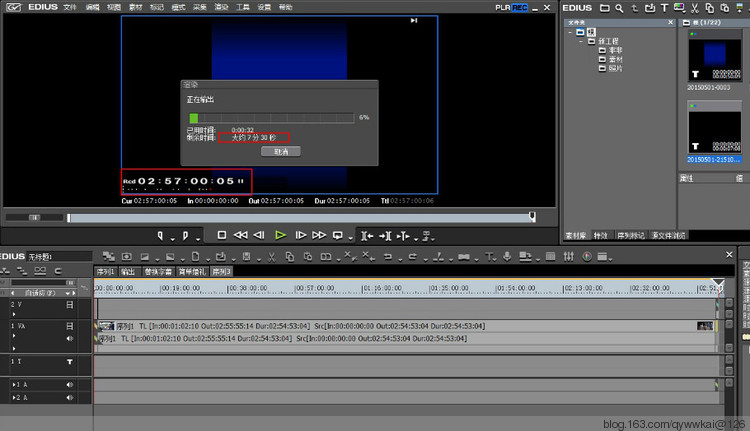Select the 20150501-0003 clip thumbnail
This screenshot has width=750, height=431.
[x=714, y=58]
